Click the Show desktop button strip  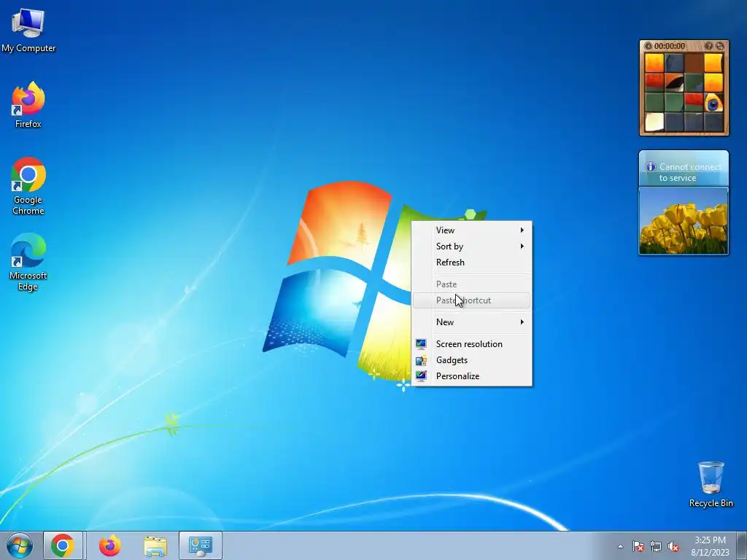(742, 545)
